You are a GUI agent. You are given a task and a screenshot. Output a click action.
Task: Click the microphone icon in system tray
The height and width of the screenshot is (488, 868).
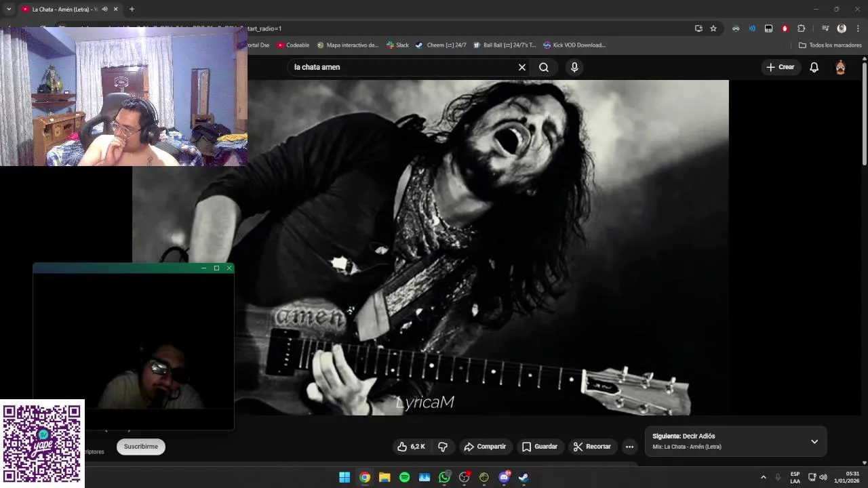(778, 477)
